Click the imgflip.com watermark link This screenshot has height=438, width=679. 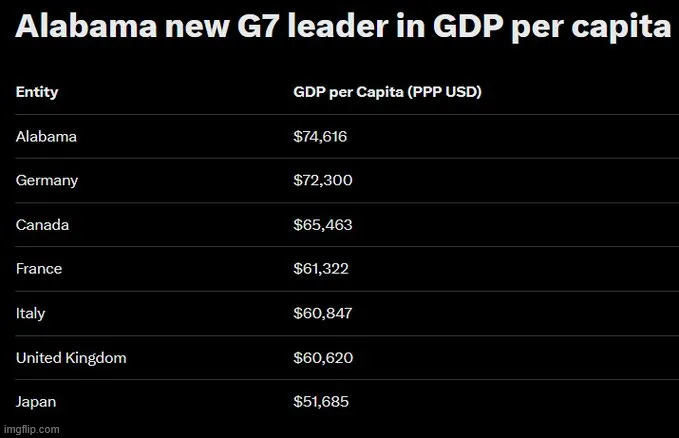(x=31, y=428)
